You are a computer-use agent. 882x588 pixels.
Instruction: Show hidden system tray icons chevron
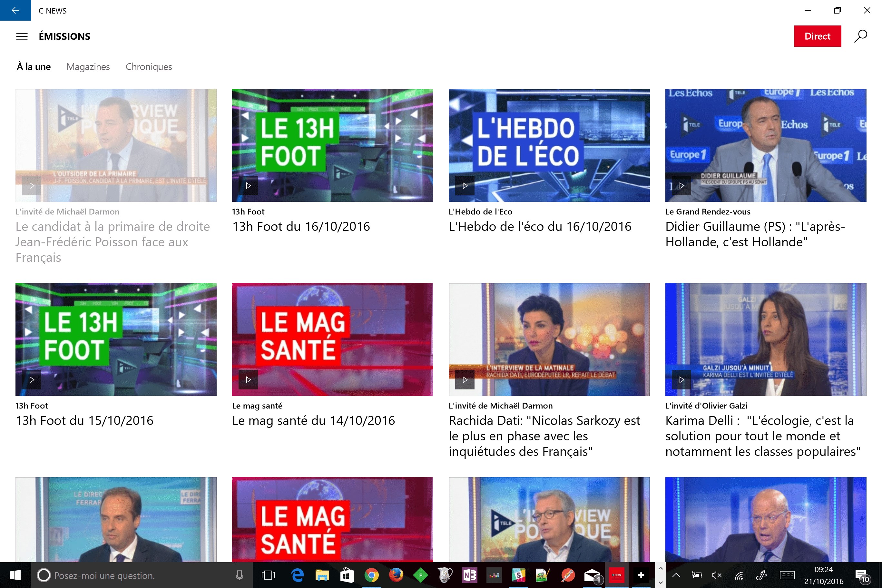(676, 575)
